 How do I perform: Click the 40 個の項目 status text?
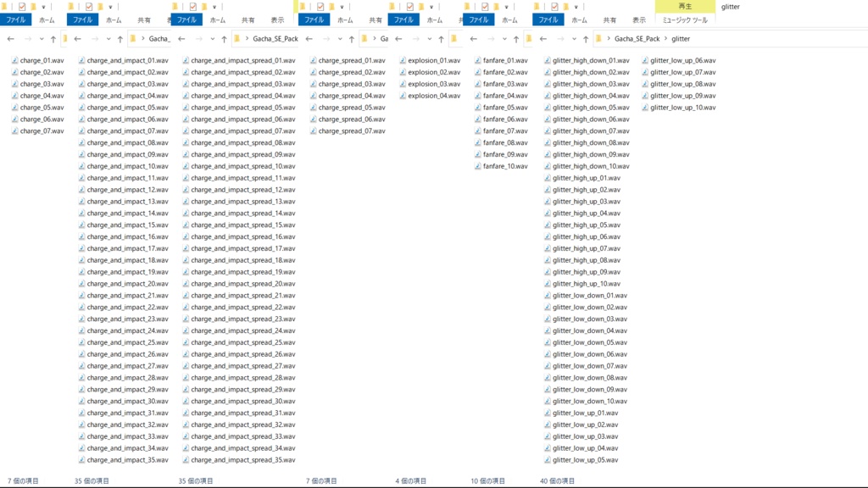[x=558, y=481]
